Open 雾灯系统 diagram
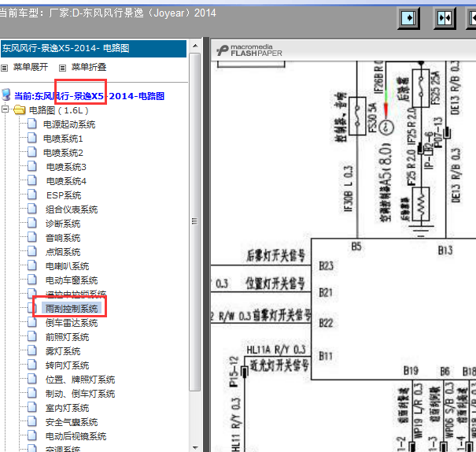The width and height of the screenshot is (476, 452). (x=63, y=351)
